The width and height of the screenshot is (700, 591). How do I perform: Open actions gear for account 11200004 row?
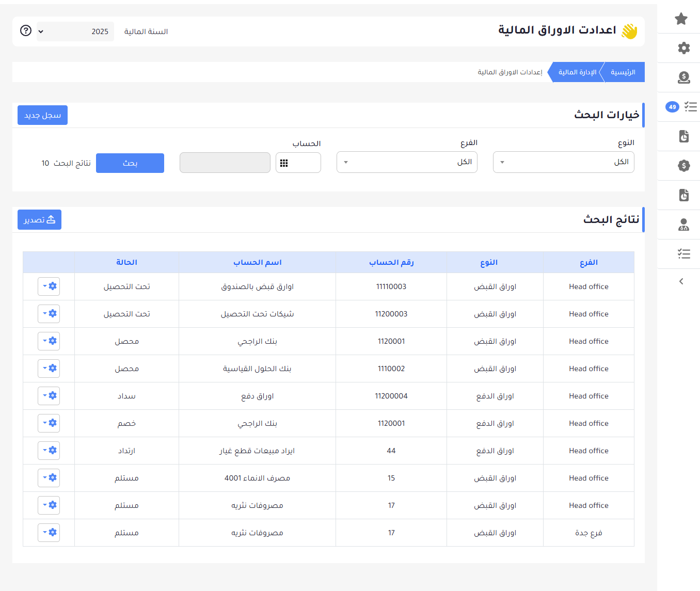tap(49, 396)
